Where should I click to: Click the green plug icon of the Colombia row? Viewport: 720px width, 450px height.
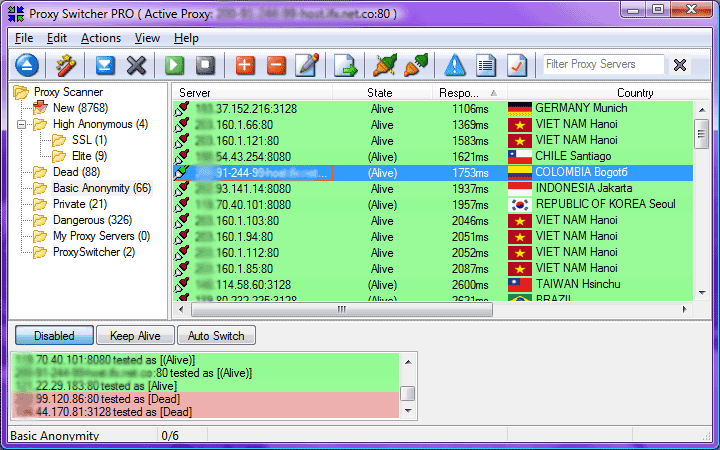[182, 173]
